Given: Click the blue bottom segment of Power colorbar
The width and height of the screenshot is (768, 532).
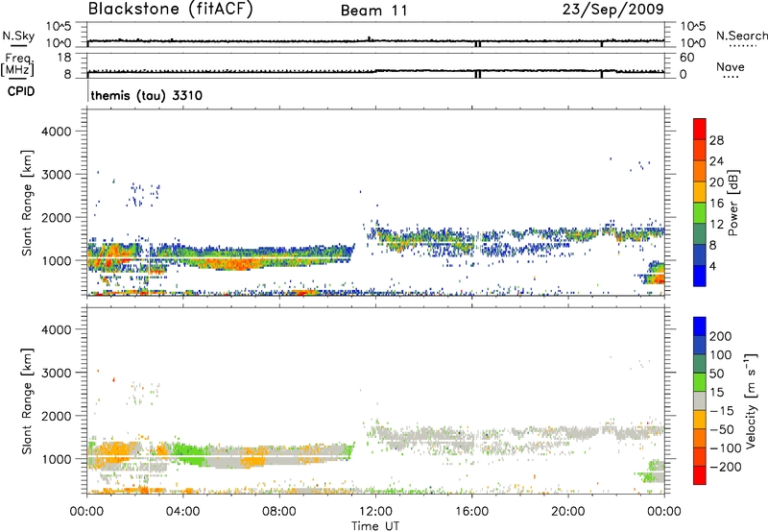Looking at the screenshot, I should click(x=700, y=276).
